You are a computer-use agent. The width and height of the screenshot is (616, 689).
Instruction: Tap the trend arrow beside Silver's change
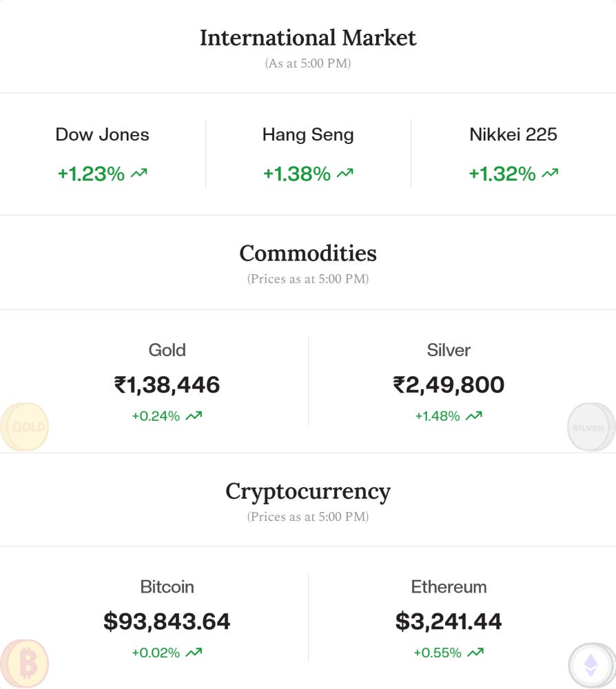(474, 415)
